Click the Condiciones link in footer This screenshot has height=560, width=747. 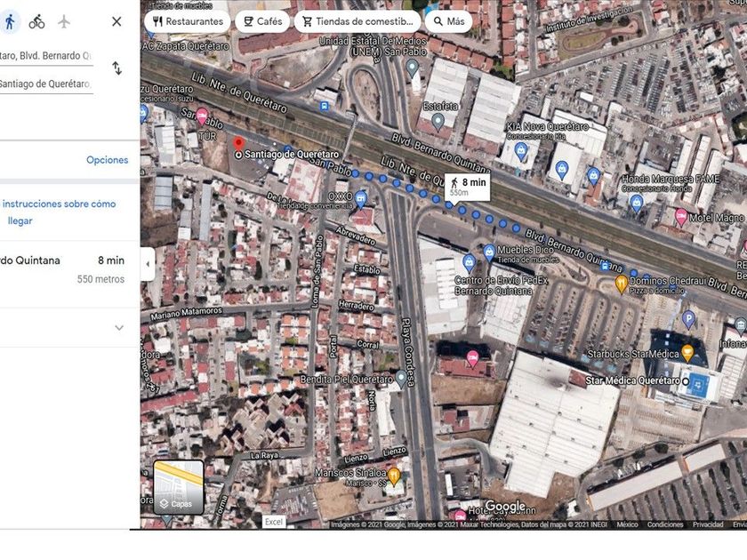tap(665, 524)
